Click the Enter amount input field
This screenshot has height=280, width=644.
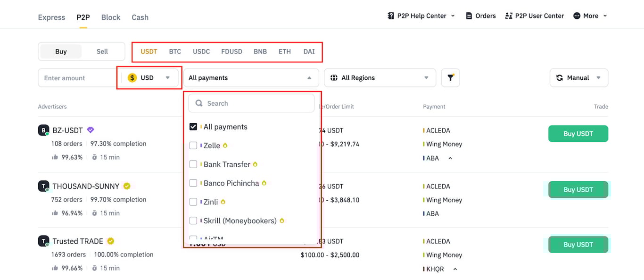(x=75, y=77)
